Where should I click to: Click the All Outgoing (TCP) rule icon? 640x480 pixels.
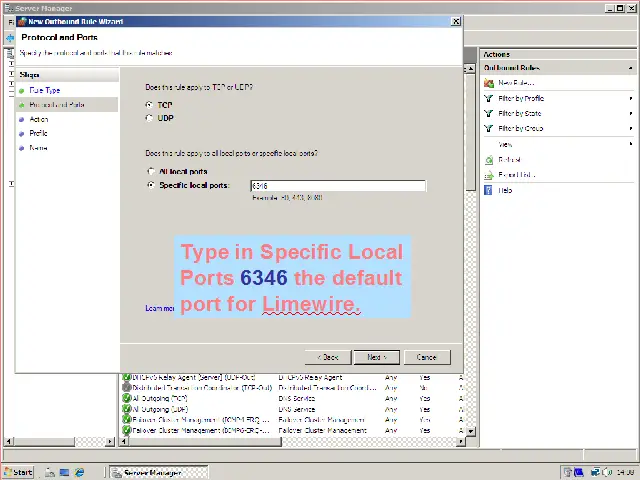pos(127,398)
